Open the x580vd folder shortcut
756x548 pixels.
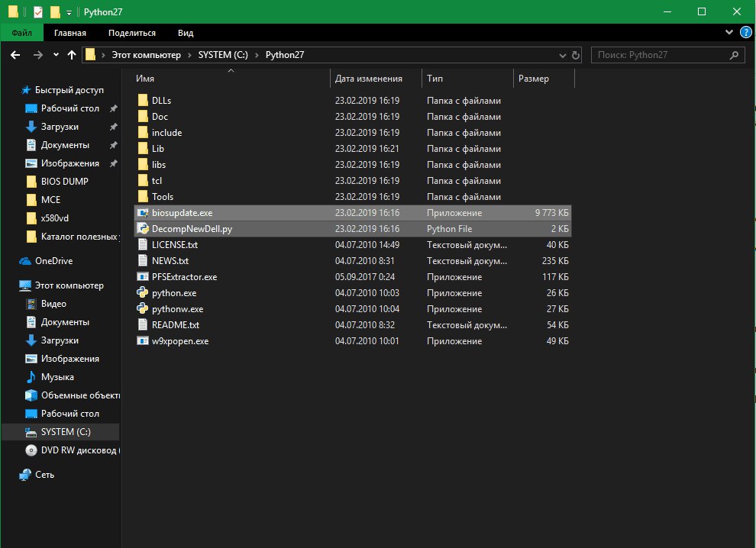(x=55, y=218)
